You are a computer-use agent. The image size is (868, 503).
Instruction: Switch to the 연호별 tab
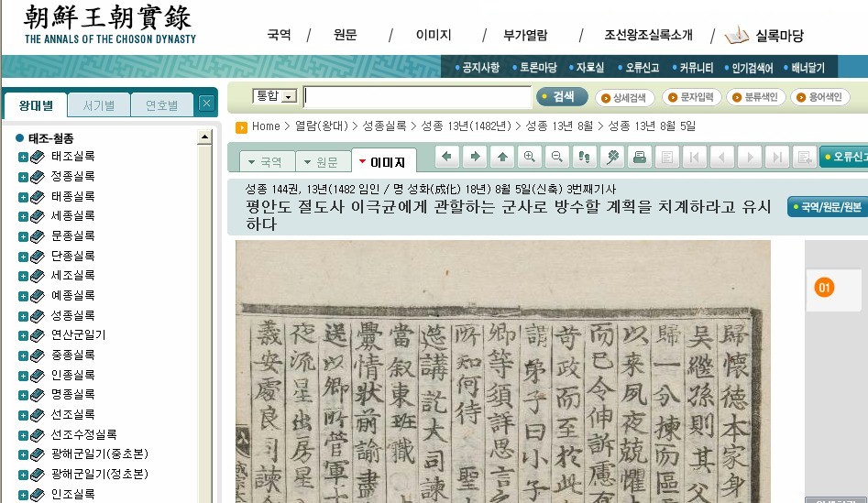point(162,104)
